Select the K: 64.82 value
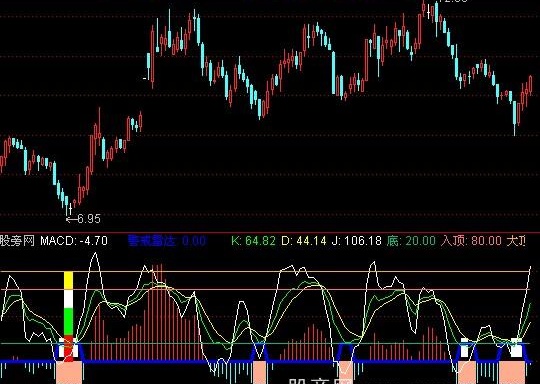540x384 pixels. [253, 240]
